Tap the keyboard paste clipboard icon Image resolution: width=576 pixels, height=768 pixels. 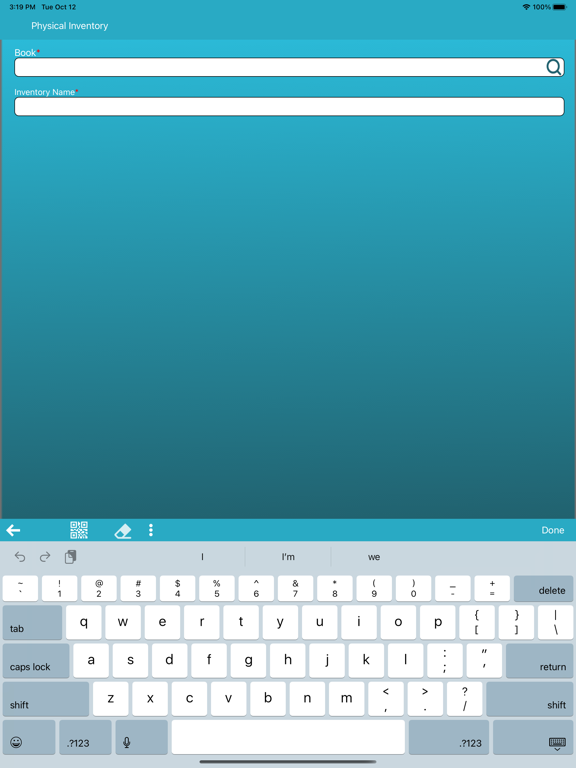[x=71, y=556]
